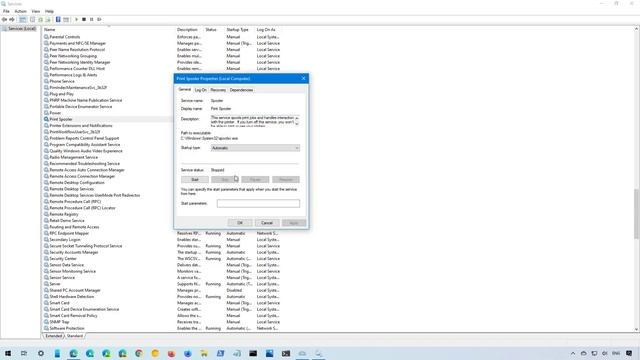The width and height of the screenshot is (640, 360).
Task: Select the Radio Management Service row
Action: [73, 157]
